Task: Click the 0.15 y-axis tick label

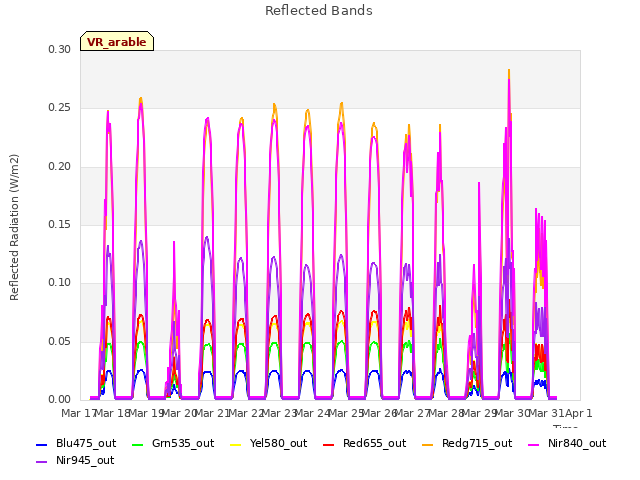Action: pos(60,224)
